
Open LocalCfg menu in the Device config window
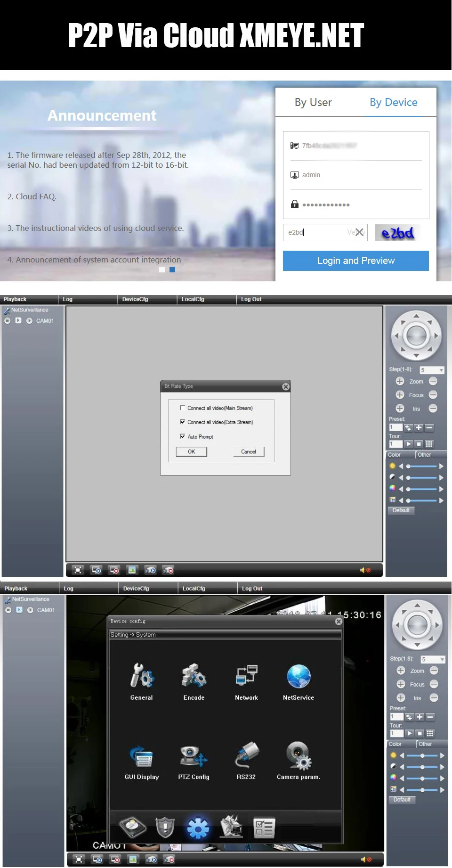tap(194, 589)
